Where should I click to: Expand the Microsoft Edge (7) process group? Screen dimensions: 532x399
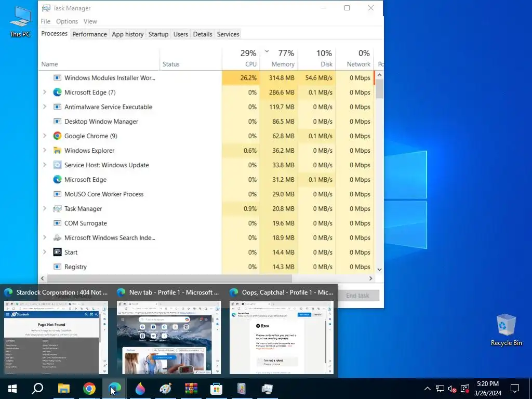point(45,92)
